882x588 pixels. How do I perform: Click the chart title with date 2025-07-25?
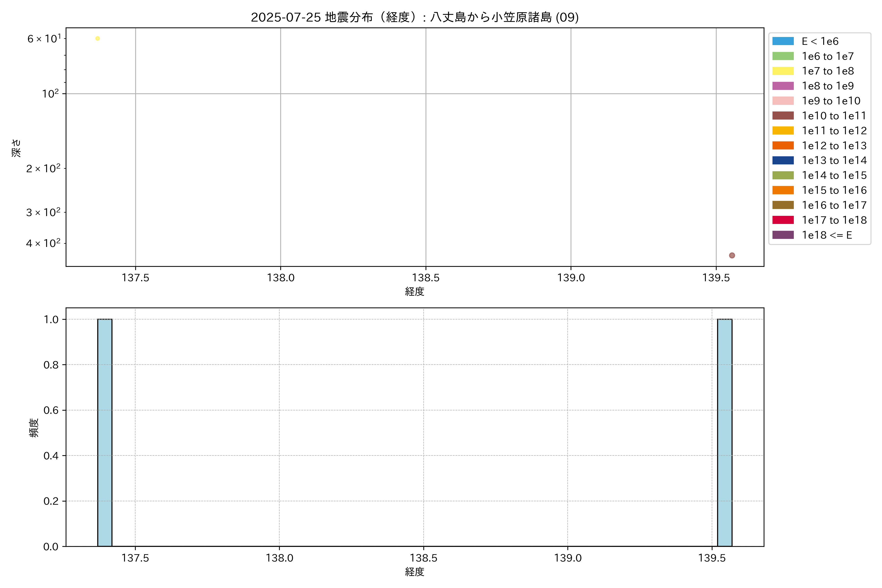point(414,17)
